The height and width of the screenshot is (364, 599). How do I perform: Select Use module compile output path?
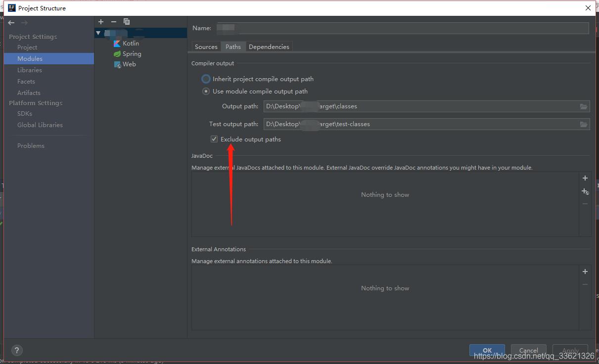pyautogui.click(x=255, y=91)
